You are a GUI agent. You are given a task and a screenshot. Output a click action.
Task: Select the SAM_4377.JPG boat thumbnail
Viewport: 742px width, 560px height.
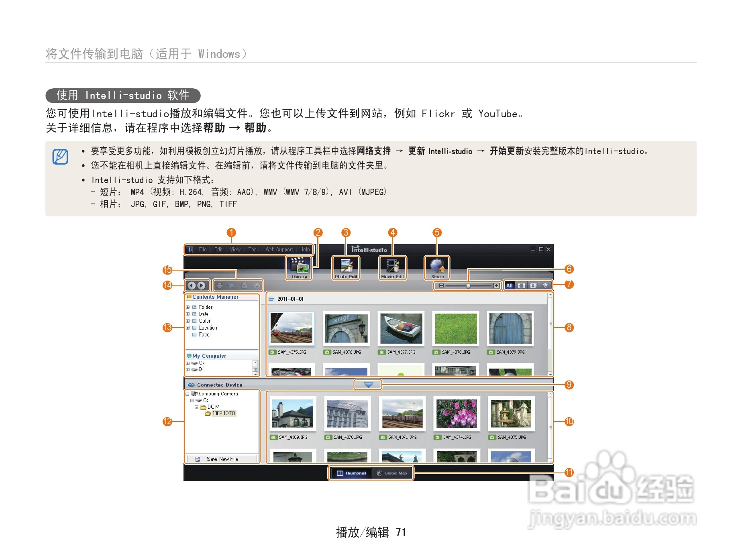click(401, 328)
